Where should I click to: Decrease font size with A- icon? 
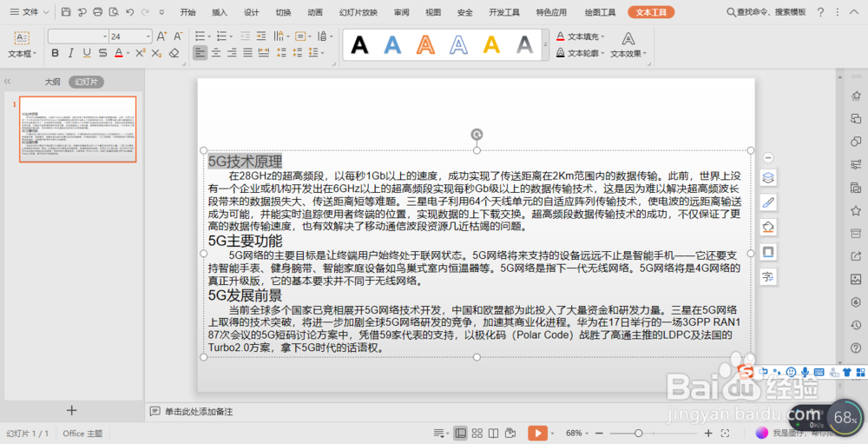click(178, 36)
